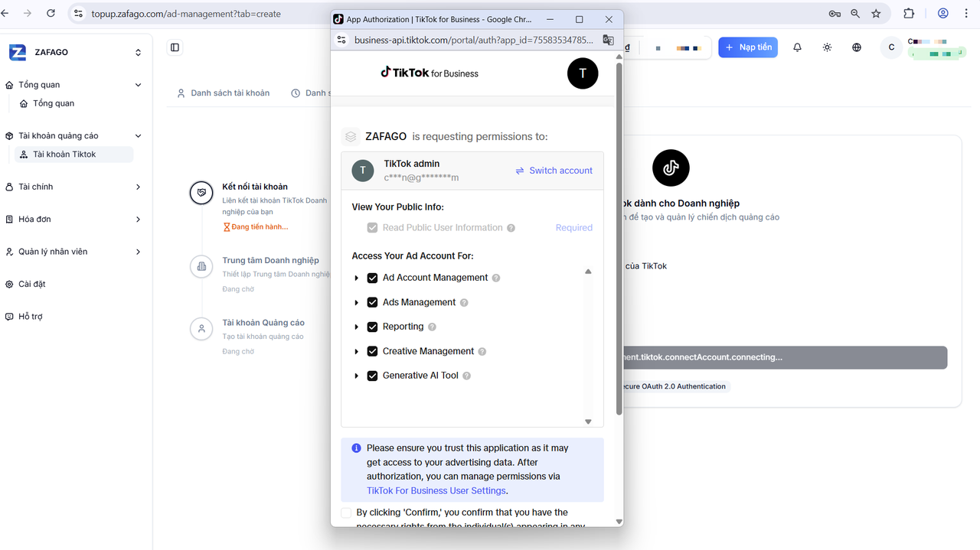The width and height of the screenshot is (980, 550).
Task: Reload the Zafago browser page
Action: 51,13
